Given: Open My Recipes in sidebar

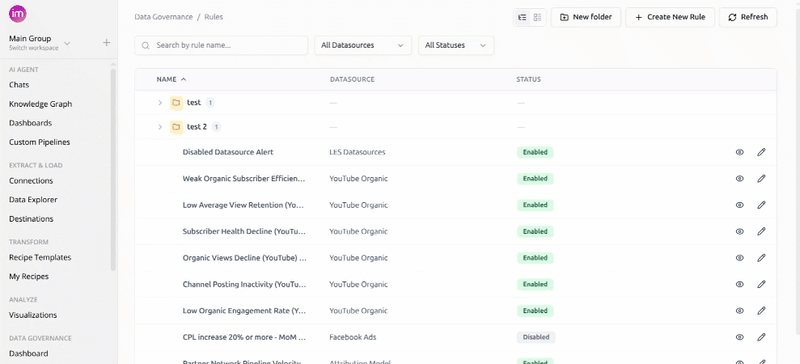Looking at the screenshot, I should coord(29,276).
